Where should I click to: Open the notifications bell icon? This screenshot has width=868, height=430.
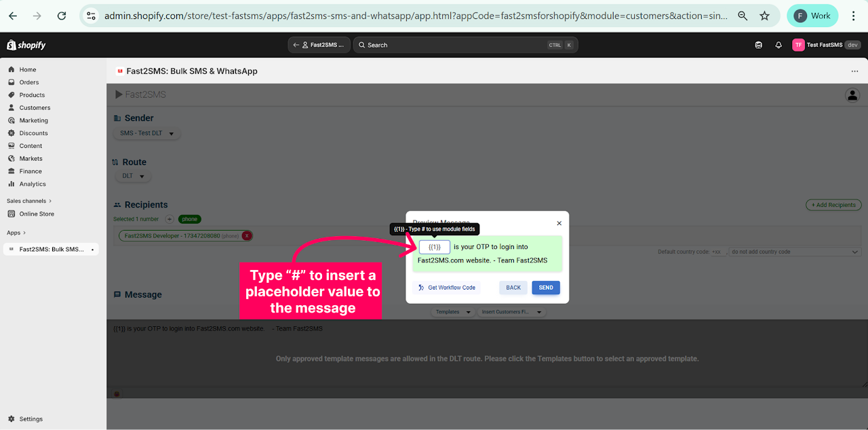778,45
